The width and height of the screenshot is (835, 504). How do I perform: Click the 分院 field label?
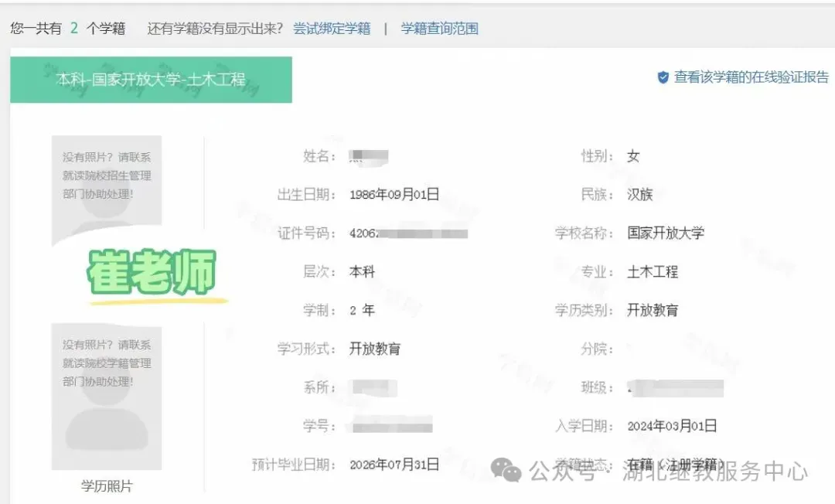click(597, 349)
